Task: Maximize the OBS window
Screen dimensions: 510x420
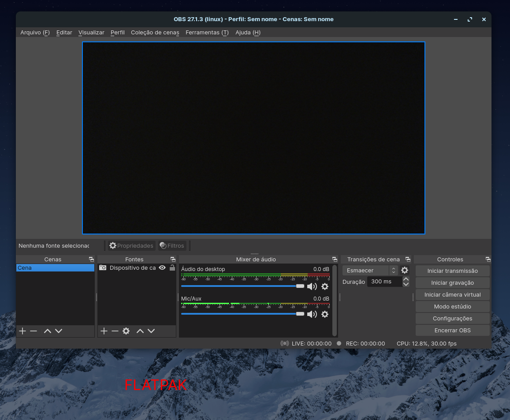Action: pos(470,19)
